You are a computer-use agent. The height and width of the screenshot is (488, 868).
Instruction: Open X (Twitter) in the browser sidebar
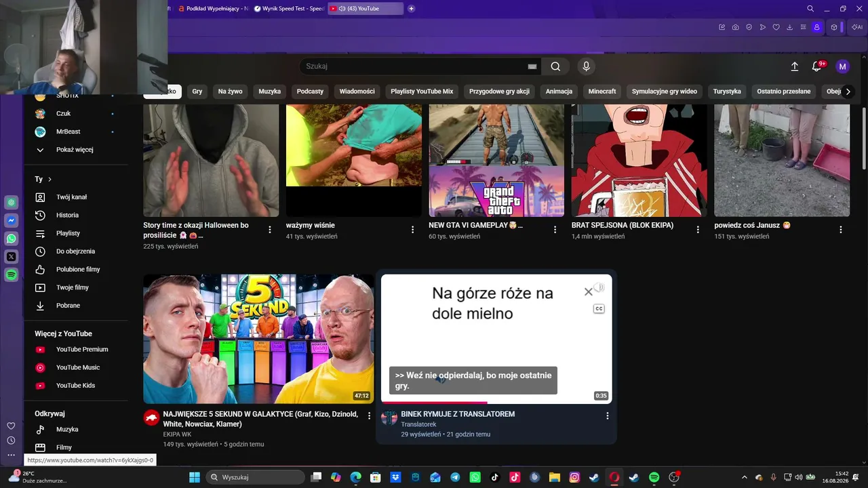[x=12, y=257]
